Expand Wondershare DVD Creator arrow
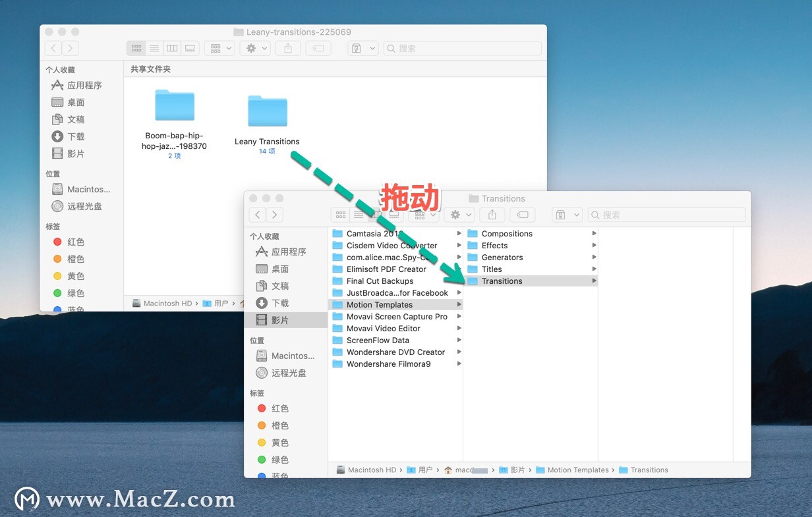812x517 pixels. (459, 352)
